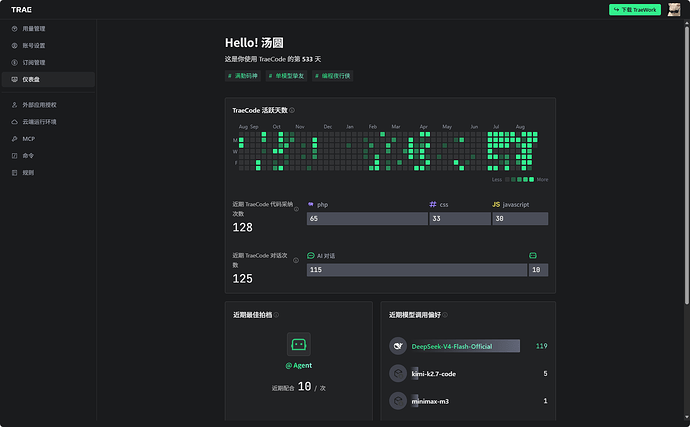
Task: Click the JS javascript icon
Action: coord(496,204)
